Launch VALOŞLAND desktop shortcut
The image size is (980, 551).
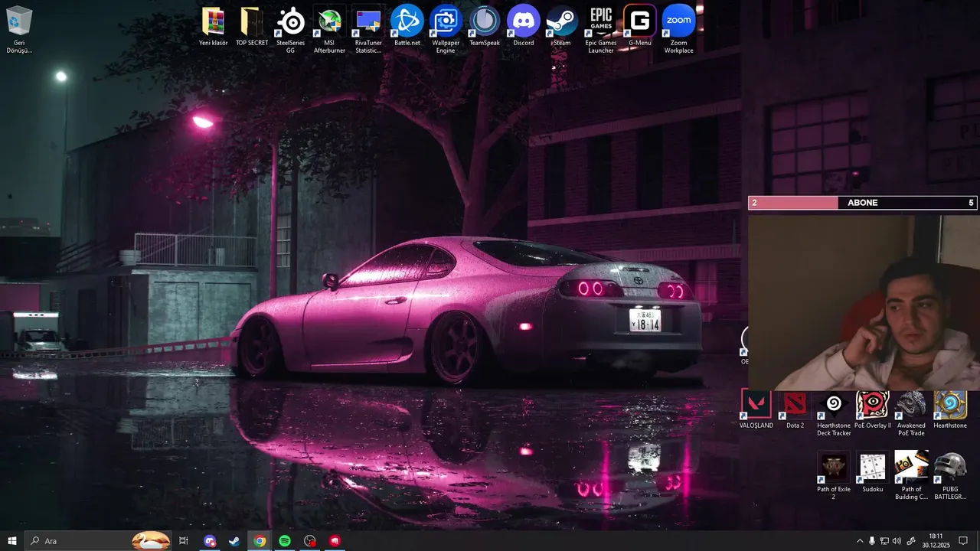point(756,410)
